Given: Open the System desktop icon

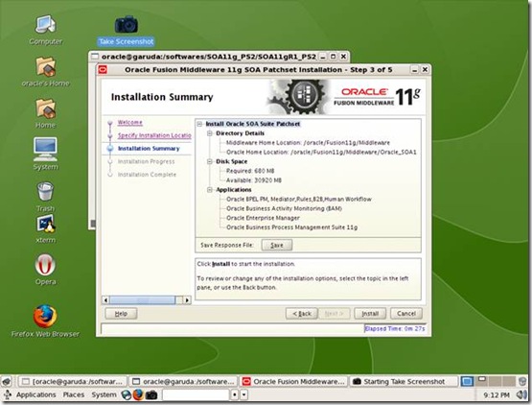Looking at the screenshot, I should [45, 154].
